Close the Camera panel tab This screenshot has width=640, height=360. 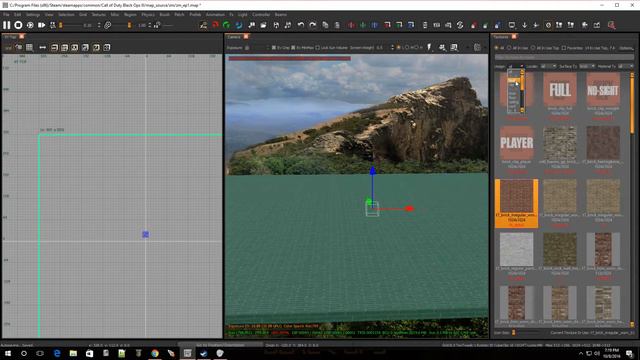click(246, 37)
